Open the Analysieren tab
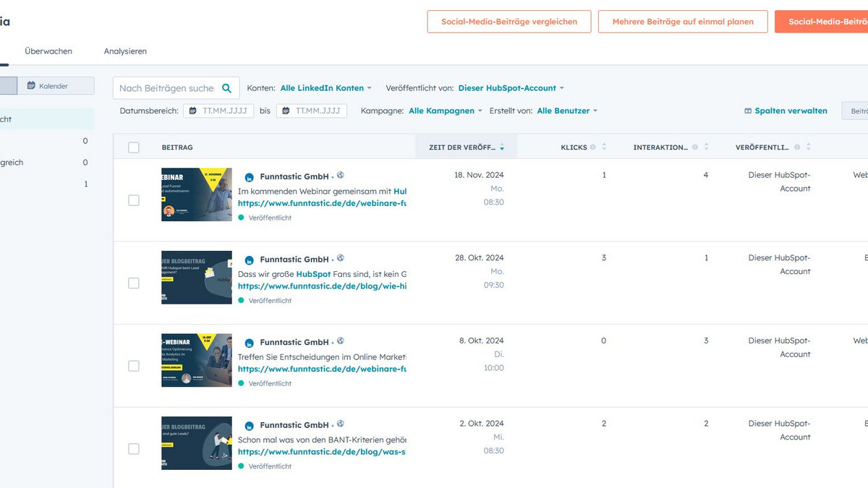 pyautogui.click(x=125, y=51)
